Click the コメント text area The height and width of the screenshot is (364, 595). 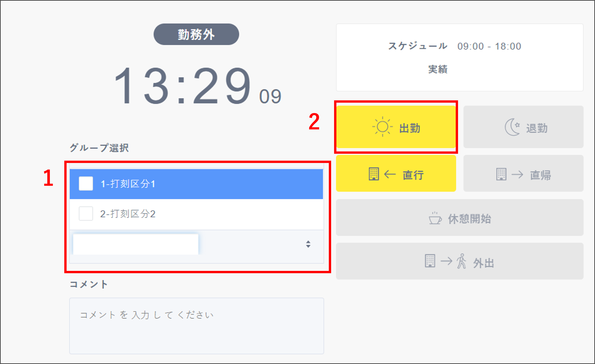click(x=197, y=326)
